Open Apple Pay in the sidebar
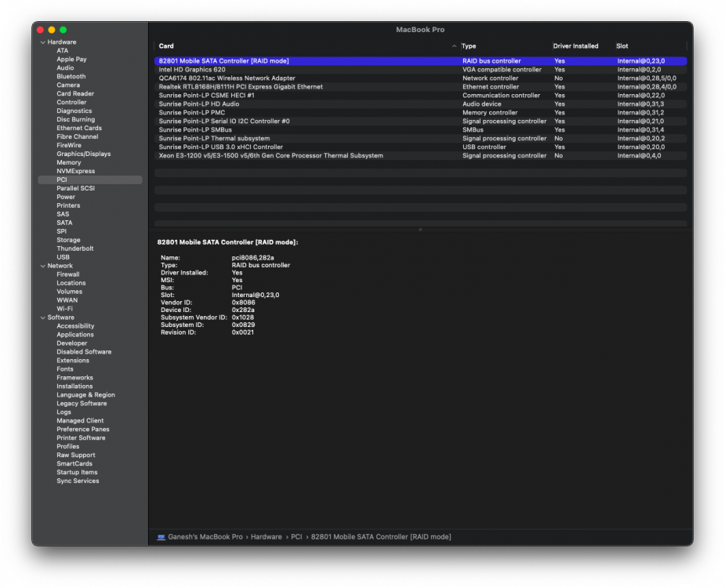 pos(71,60)
